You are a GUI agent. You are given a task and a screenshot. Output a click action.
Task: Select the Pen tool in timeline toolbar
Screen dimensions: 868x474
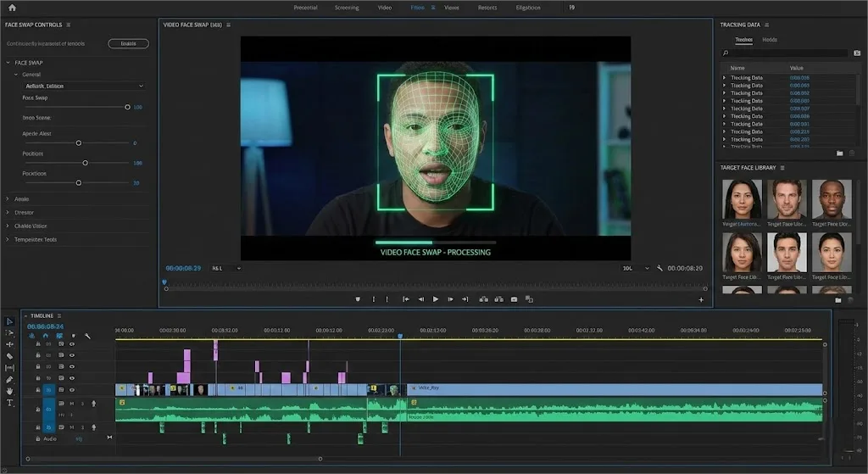(x=10, y=379)
